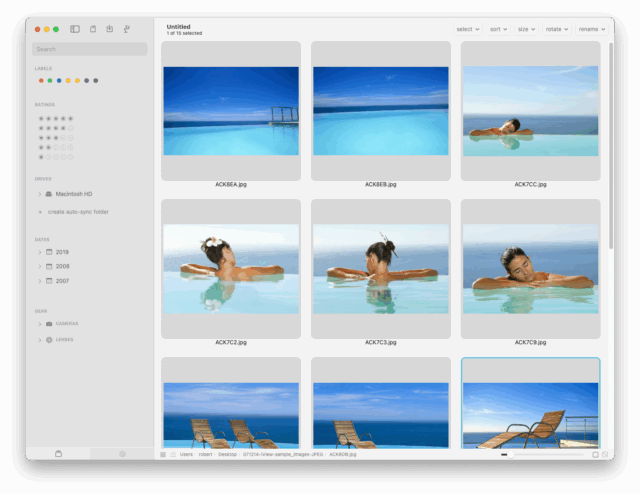Click the fourth toolbar icon beside import

click(x=127, y=29)
